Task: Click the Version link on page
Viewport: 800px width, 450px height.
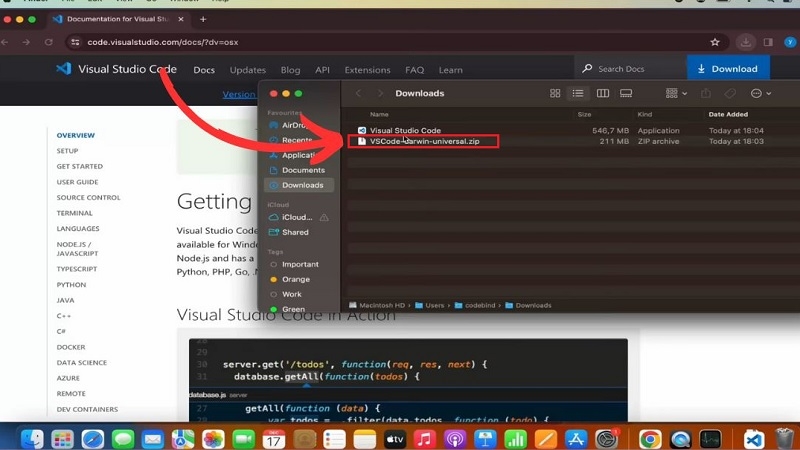Action: pyautogui.click(x=239, y=94)
